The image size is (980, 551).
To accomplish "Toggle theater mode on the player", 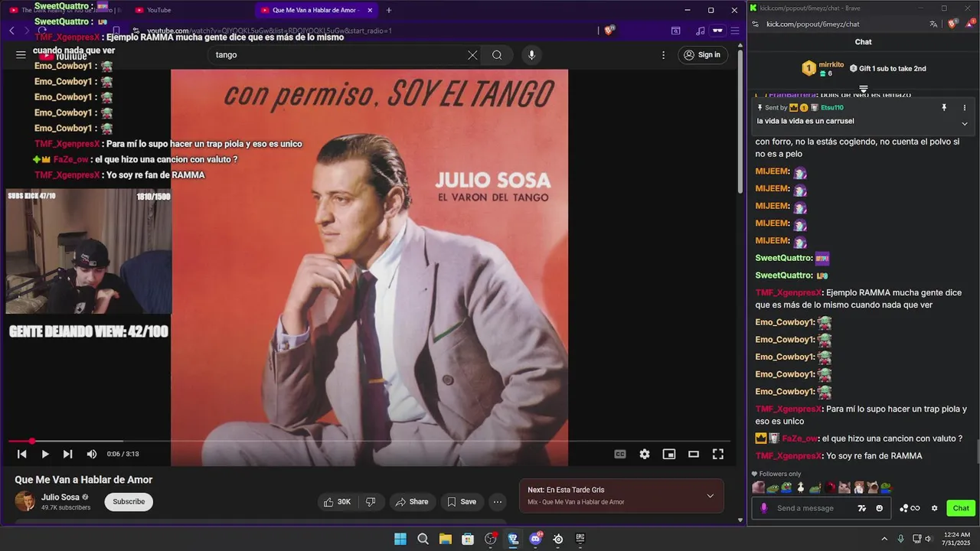I will pyautogui.click(x=694, y=454).
